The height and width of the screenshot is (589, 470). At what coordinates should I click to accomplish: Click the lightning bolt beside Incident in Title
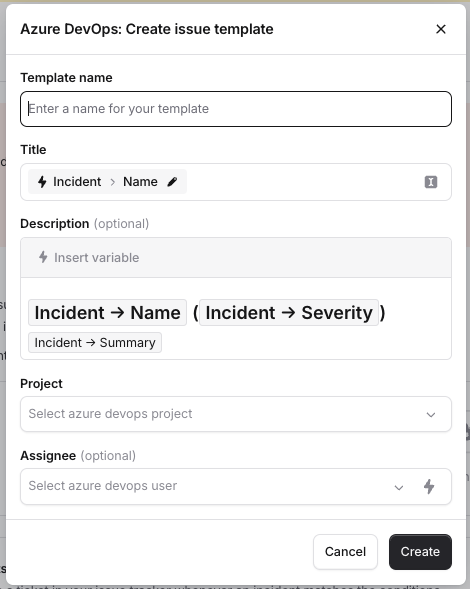click(42, 182)
